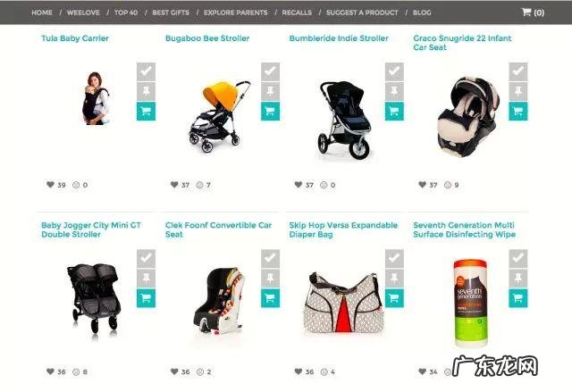Love the Tula Baby Carrier heart icon
Viewport: 572px width, 392px height.
click(50, 185)
